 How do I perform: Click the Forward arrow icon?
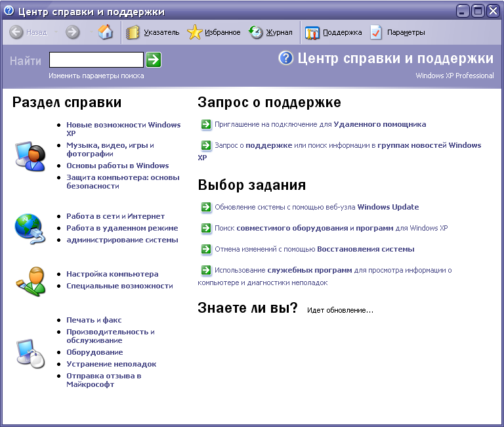tap(73, 32)
